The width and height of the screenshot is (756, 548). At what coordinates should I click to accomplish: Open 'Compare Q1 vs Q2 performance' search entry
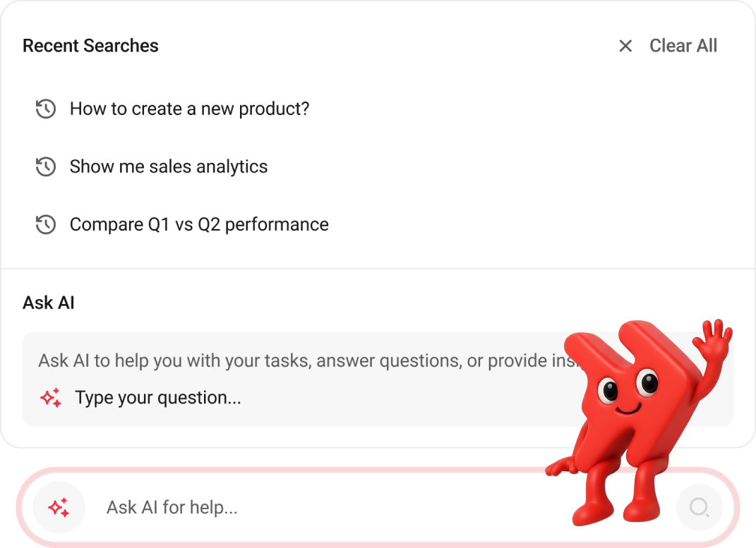click(x=198, y=224)
